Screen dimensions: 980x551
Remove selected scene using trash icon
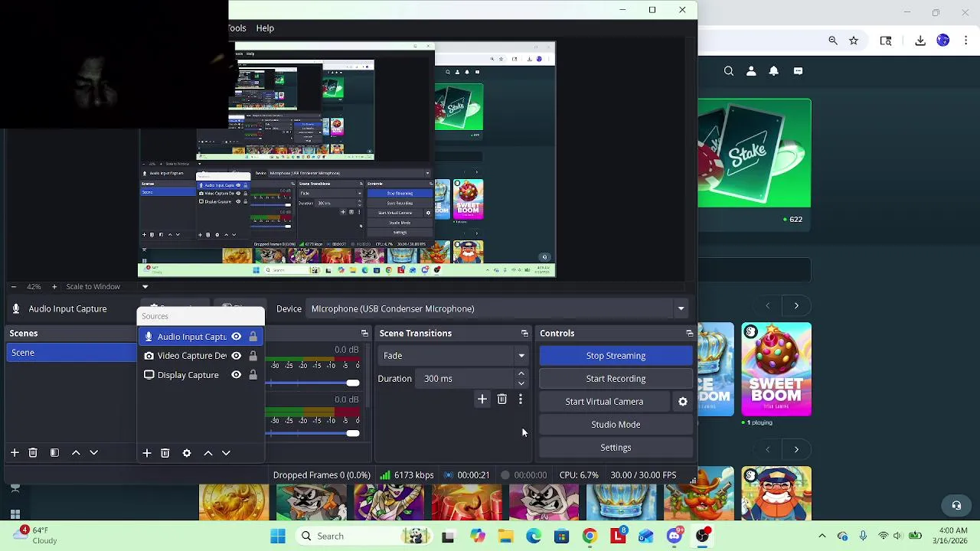33,453
